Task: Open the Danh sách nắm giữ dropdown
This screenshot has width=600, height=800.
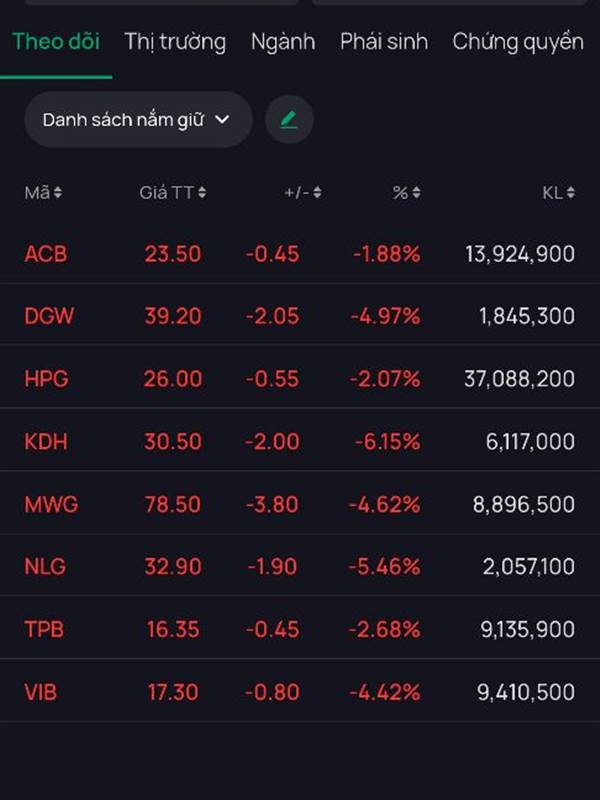Action: pos(137,120)
